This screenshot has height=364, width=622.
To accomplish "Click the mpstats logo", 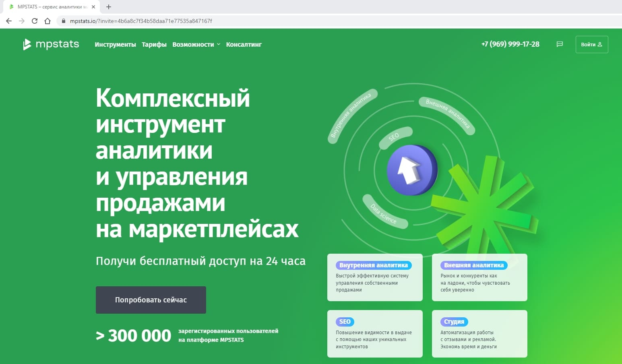I will [51, 44].
